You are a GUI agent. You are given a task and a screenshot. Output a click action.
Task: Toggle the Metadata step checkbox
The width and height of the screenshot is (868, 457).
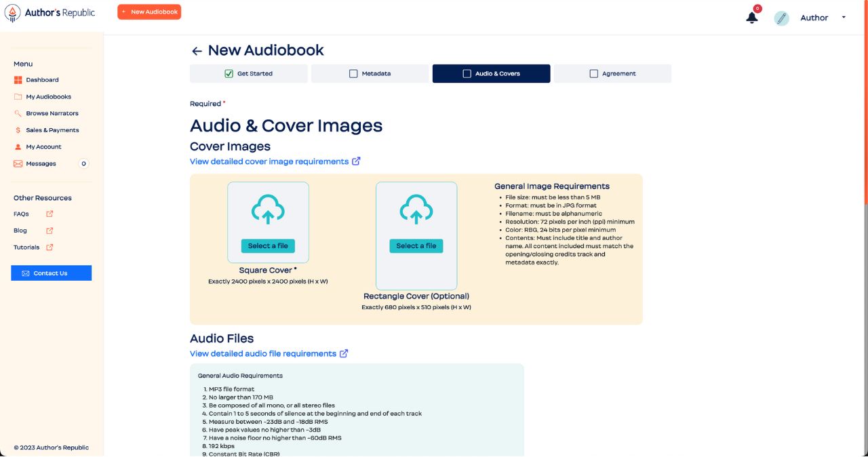tap(353, 74)
